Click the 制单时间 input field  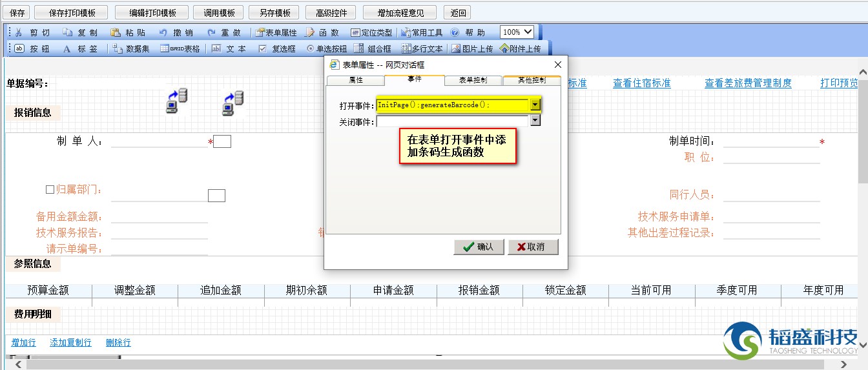pyautogui.click(x=771, y=141)
